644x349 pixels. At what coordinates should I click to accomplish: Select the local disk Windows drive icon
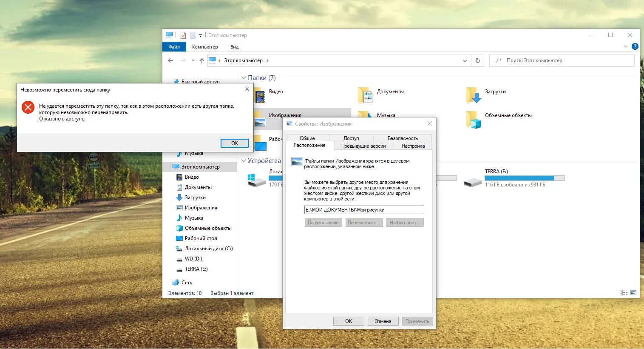coord(257,180)
